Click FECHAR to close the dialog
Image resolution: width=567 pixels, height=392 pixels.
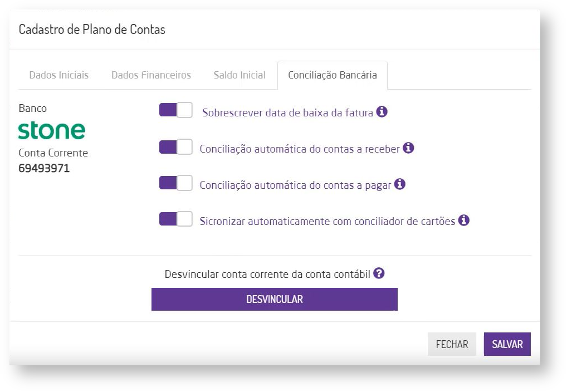[452, 345]
